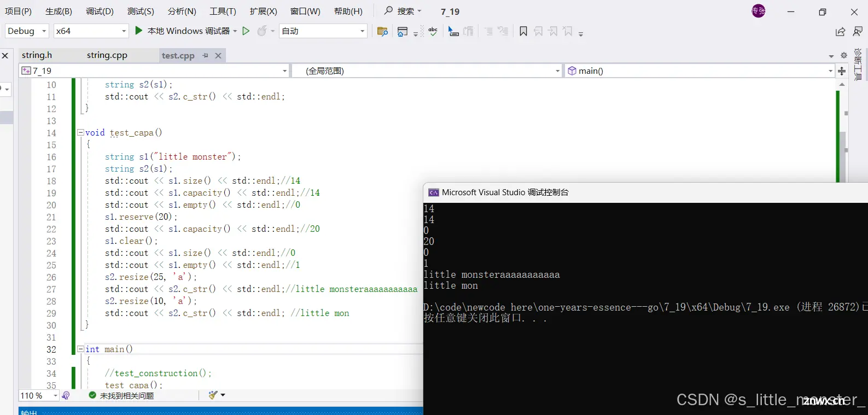Click line number 32 in the gutter
868x415 pixels.
point(51,349)
